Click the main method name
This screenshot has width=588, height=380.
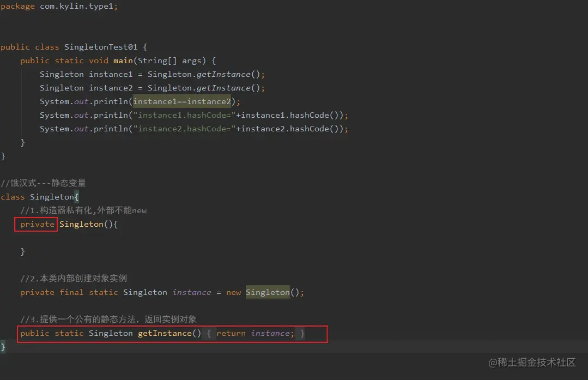click(123, 61)
